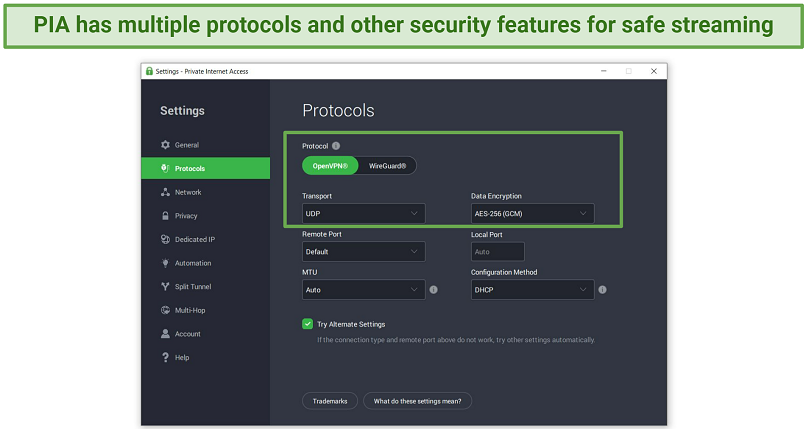The image size is (806, 429).
Task: Open the Data Encryption AES-256 dropdown
Action: coord(533,214)
